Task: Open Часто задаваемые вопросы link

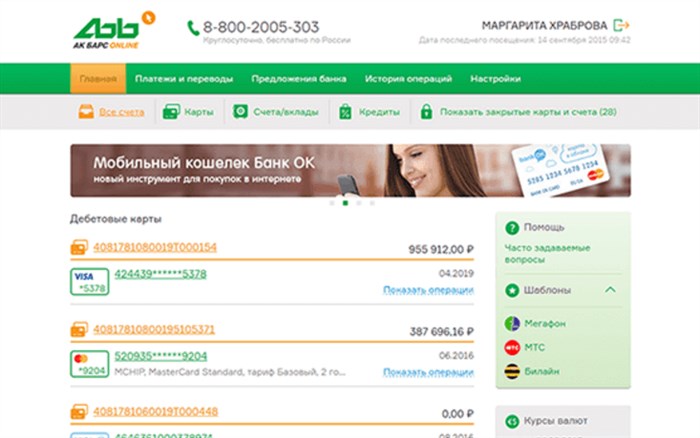Action: (547, 254)
